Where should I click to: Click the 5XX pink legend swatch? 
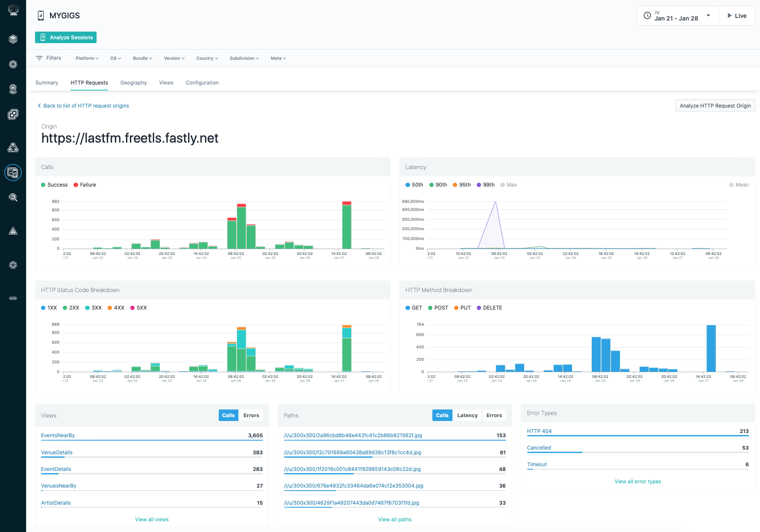(132, 308)
